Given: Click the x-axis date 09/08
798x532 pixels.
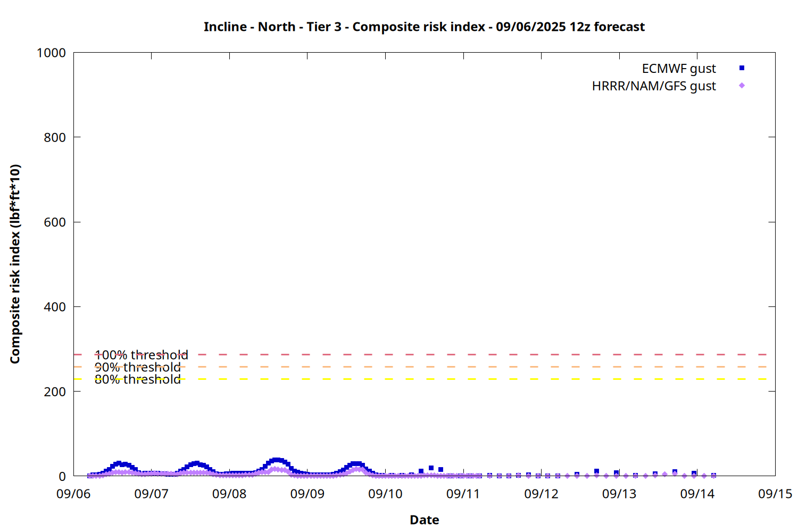Looking at the screenshot, I should pyautogui.click(x=229, y=494).
